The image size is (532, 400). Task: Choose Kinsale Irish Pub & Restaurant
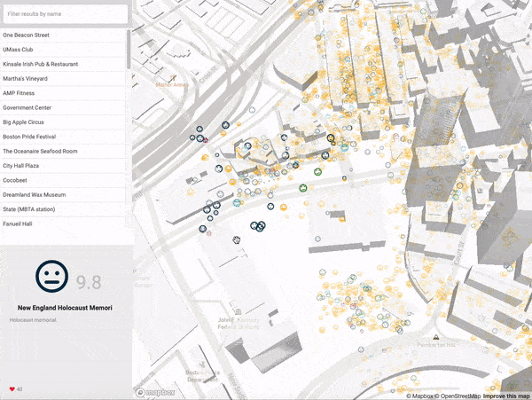[x=64, y=64]
